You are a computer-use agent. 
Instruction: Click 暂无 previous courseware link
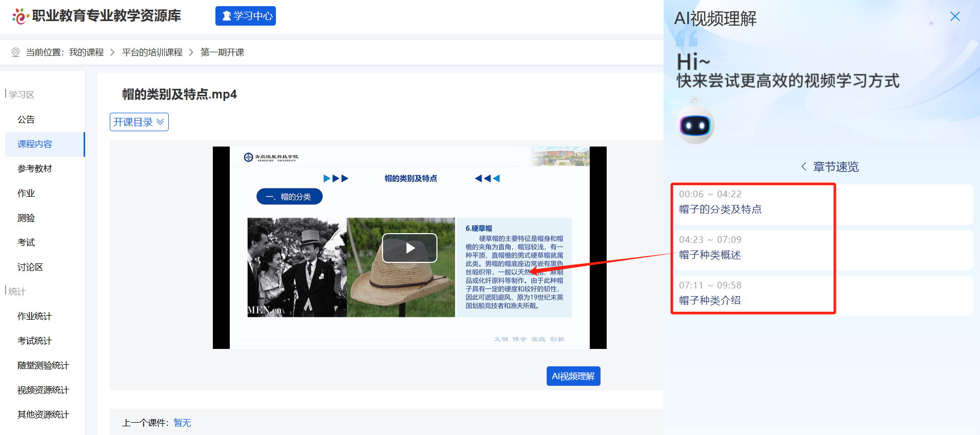(182, 423)
